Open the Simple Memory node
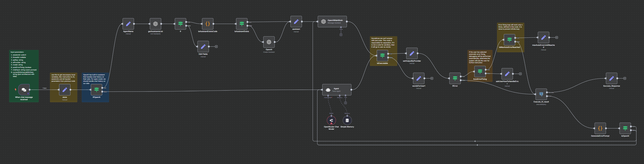644x164 pixels. (347, 120)
